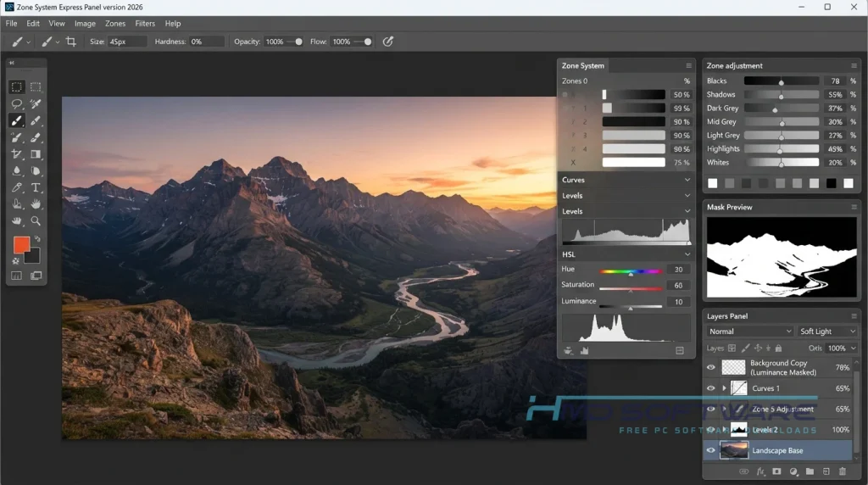Select the Zoom magnifier tool
The width and height of the screenshot is (868, 485).
(36, 220)
